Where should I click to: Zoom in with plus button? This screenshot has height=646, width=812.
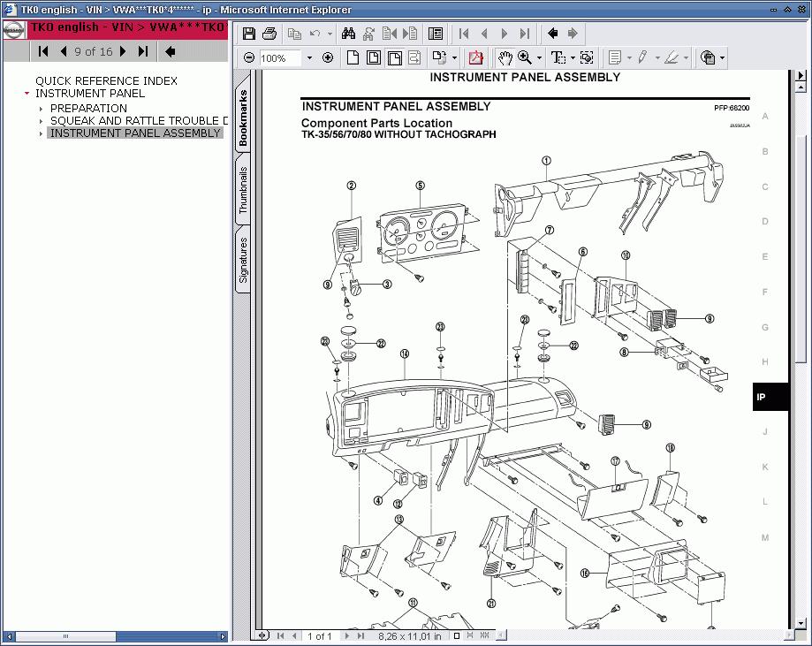coord(327,57)
